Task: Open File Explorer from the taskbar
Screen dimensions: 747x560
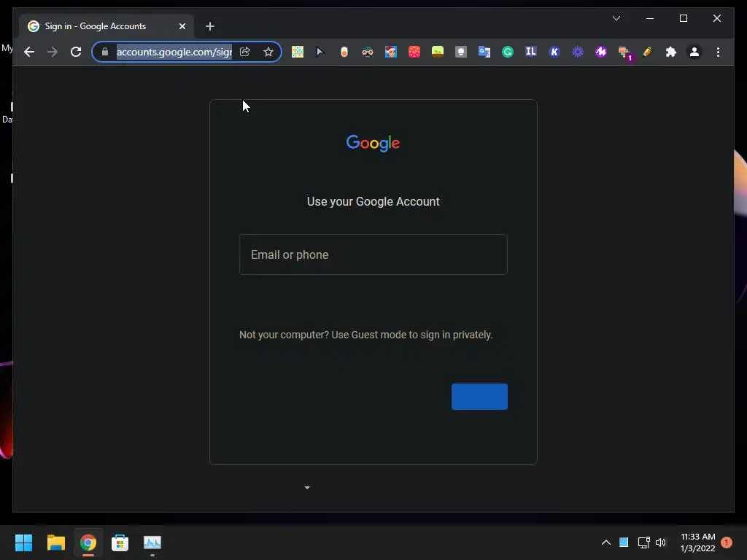Action: click(55, 542)
